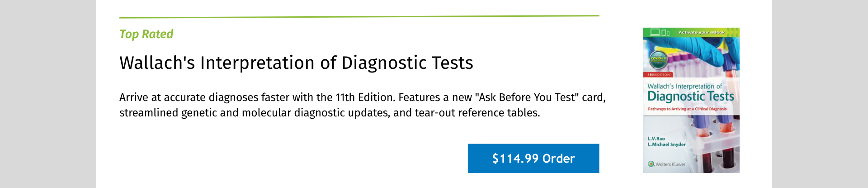Click author name L. Michael Snyder

(666, 145)
